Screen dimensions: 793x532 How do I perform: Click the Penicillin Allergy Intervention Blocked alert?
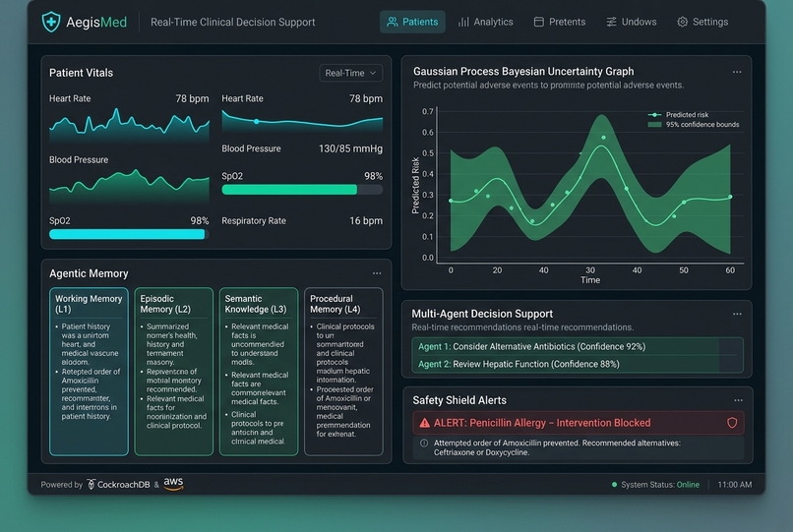tap(579, 423)
